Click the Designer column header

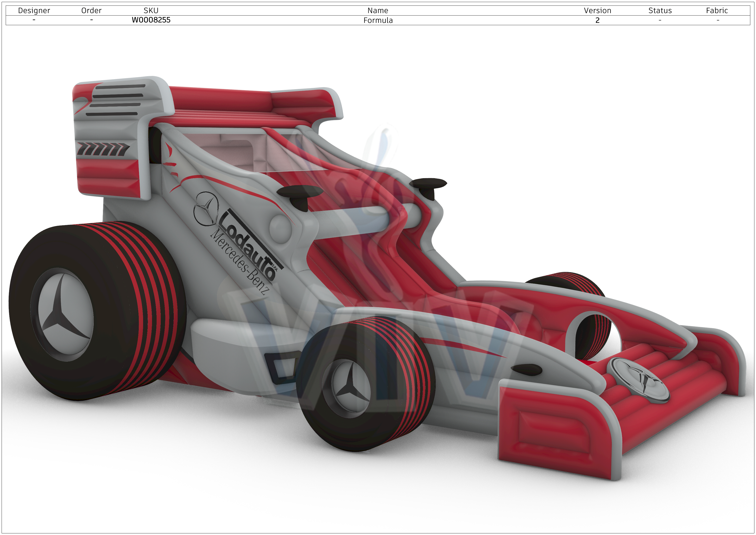click(x=34, y=11)
